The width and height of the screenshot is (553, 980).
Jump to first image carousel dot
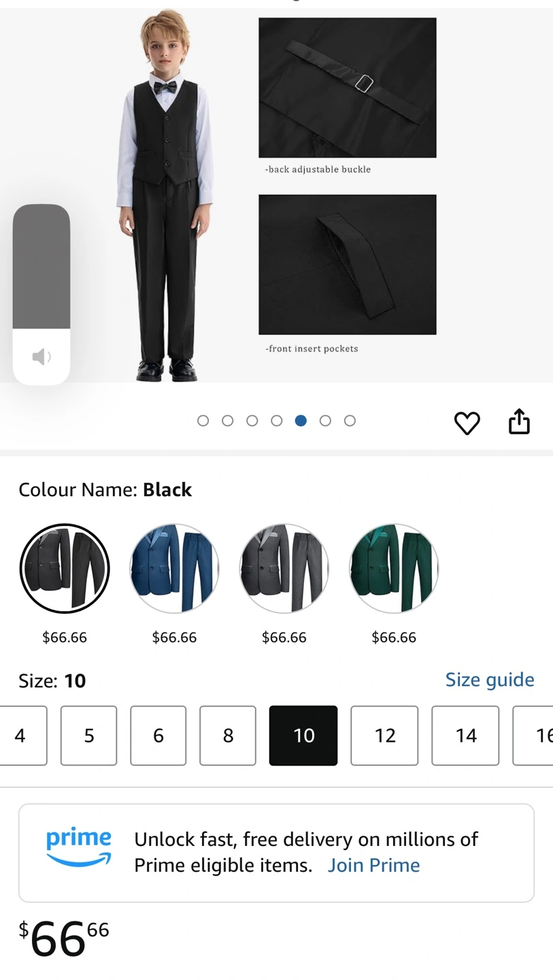203,421
